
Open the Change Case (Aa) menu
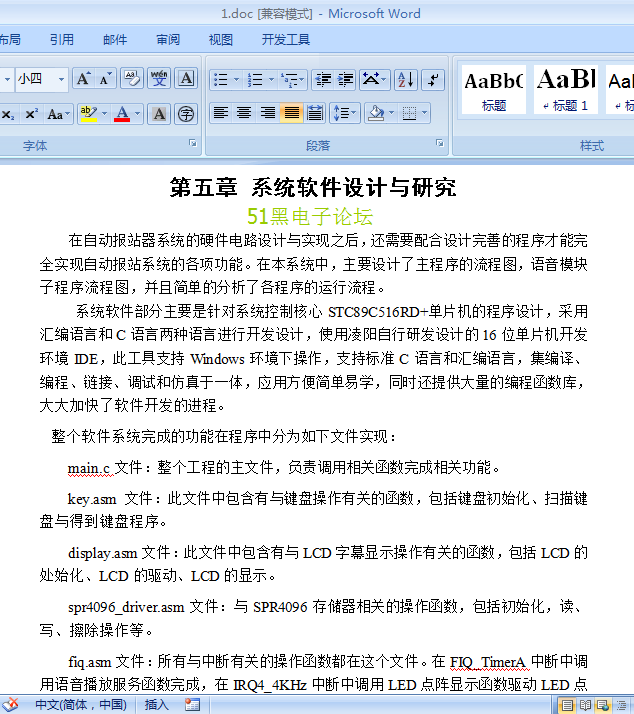(x=58, y=114)
